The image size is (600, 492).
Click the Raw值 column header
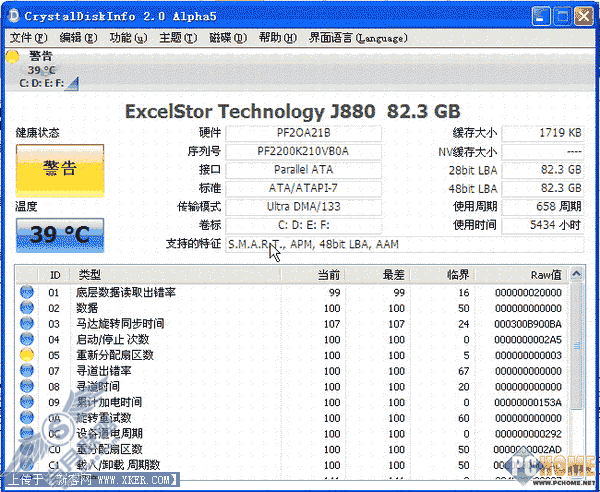(x=521, y=275)
